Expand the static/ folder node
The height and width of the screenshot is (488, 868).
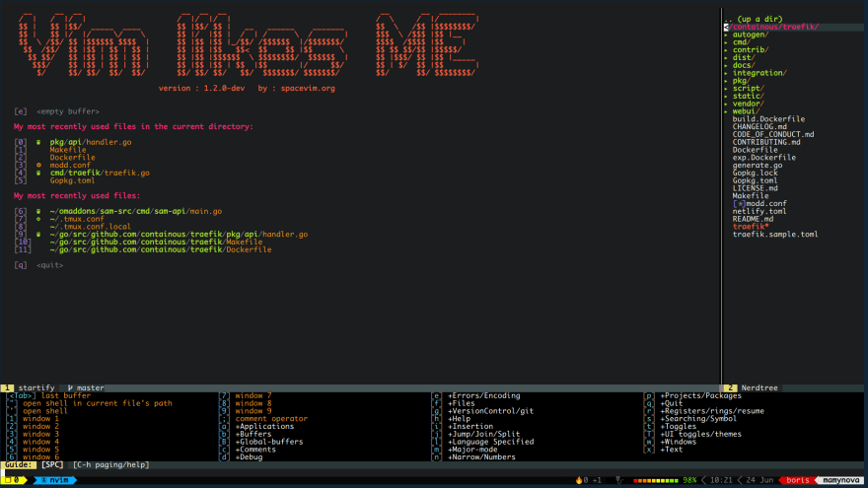[x=726, y=96]
